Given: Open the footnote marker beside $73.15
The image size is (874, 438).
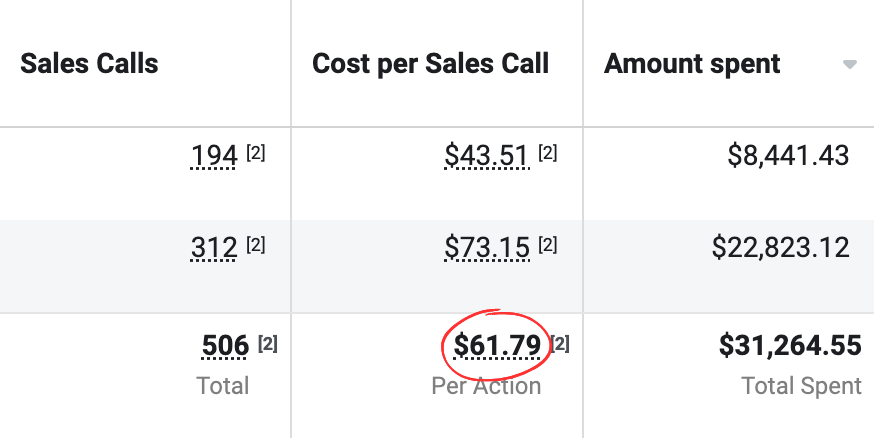Looking at the screenshot, I should click(547, 246).
